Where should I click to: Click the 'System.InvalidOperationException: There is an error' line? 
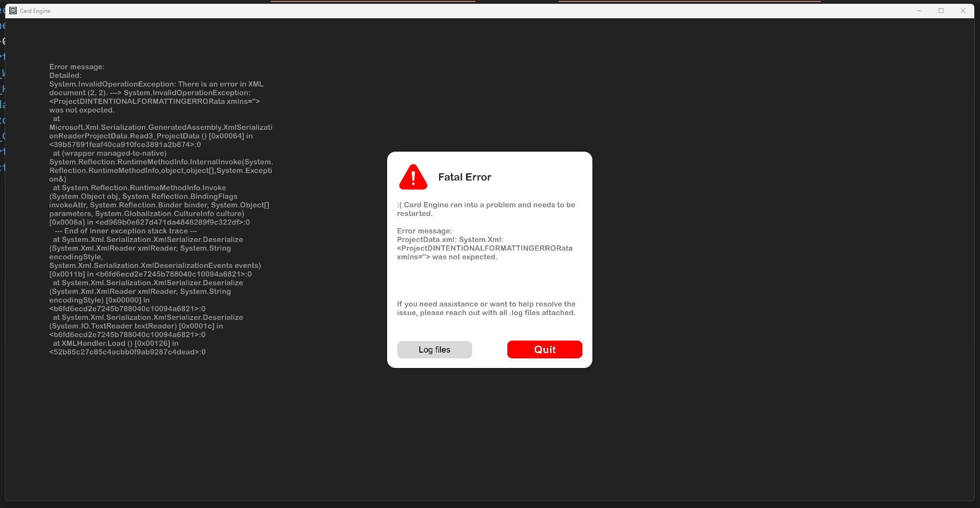click(x=156, y=84)
